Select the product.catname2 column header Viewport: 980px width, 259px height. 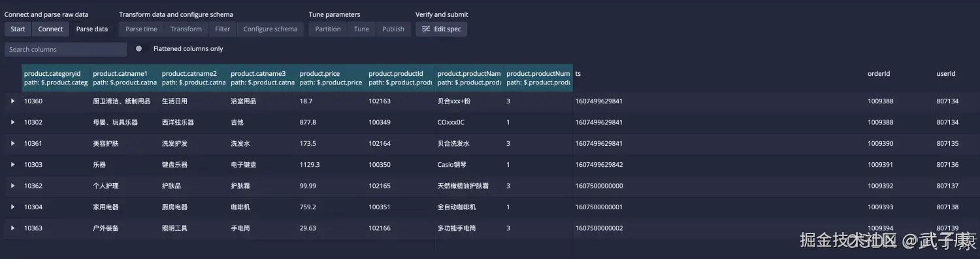click(x=194, y=78)
